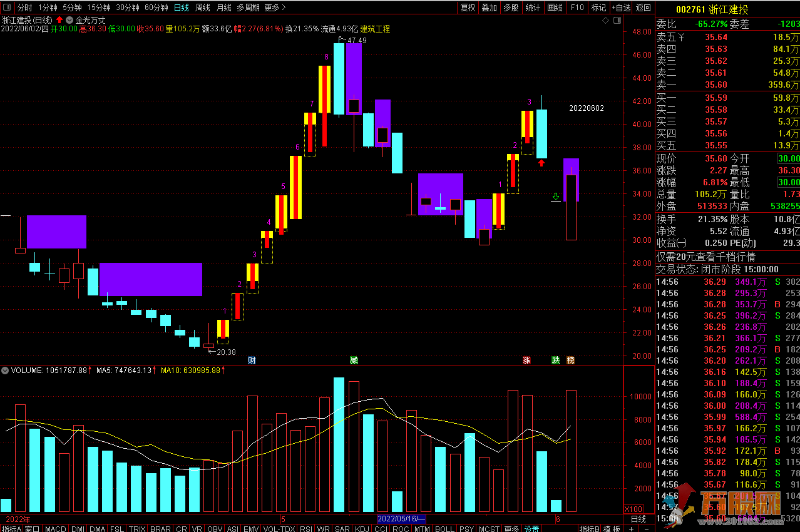The width and height of the screenshot is (800, 532).
Task: Click the 涨 marker on the chart timeline
Action: tap(526, 360)
